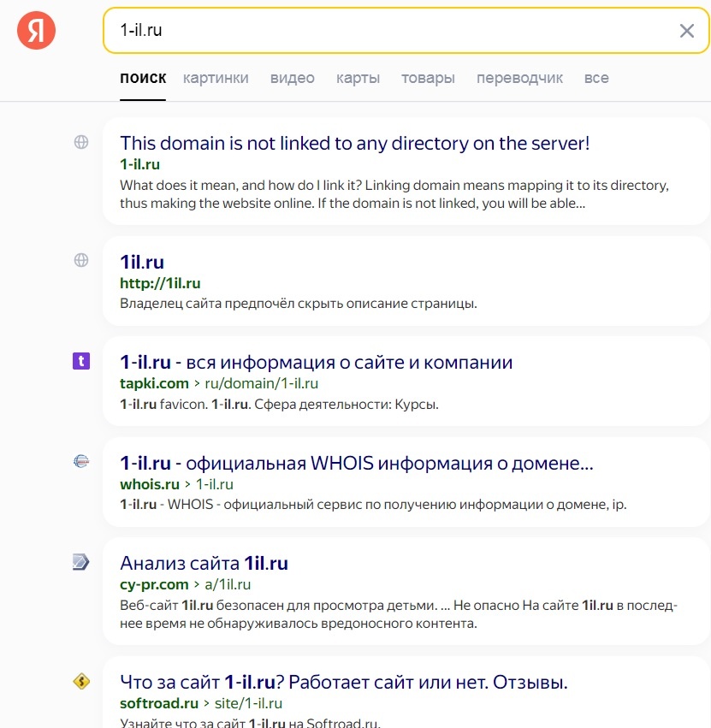
Task: Click the yellow softroad.ru favicon
Action: [x=81, y=681]
